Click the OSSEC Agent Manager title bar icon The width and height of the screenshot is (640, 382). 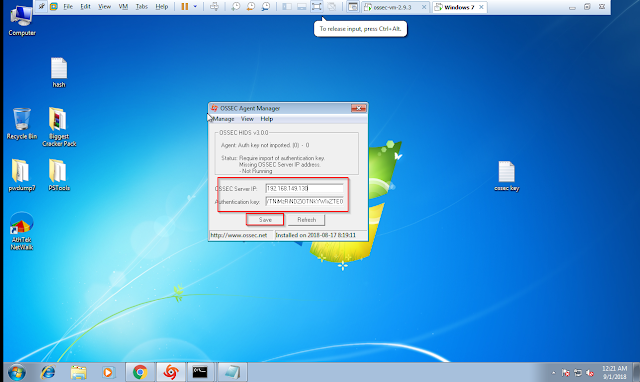click(x=214, y=108)
